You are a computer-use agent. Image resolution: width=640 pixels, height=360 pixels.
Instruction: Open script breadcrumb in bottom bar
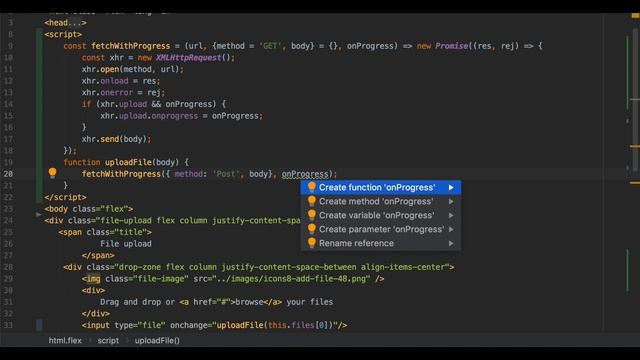[108, 340]
